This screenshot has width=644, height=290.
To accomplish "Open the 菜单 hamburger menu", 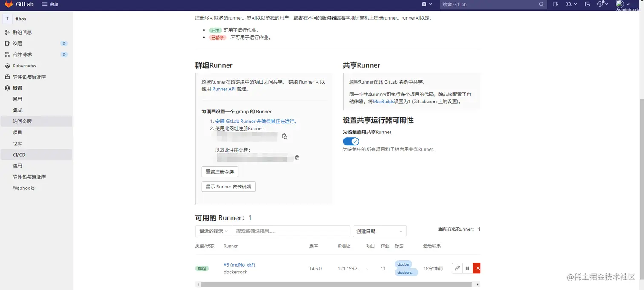I will [x=50, y=4].
